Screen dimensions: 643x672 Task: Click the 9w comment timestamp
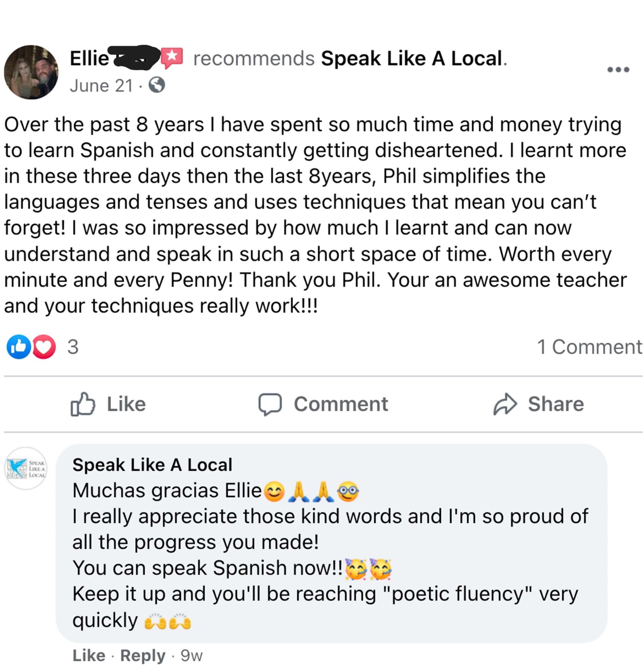point(192,655)
